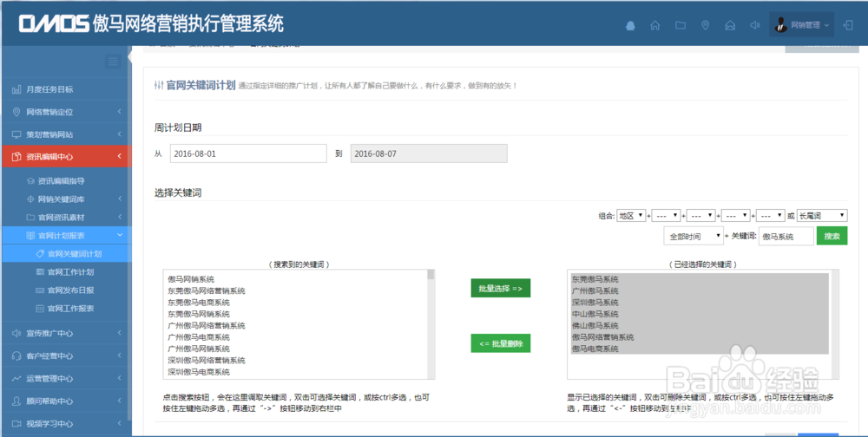This screenshot has height=437, width=868.
Task: Select 傲马网络营销系统 in chosen keywords list
Action: (603, 337)
